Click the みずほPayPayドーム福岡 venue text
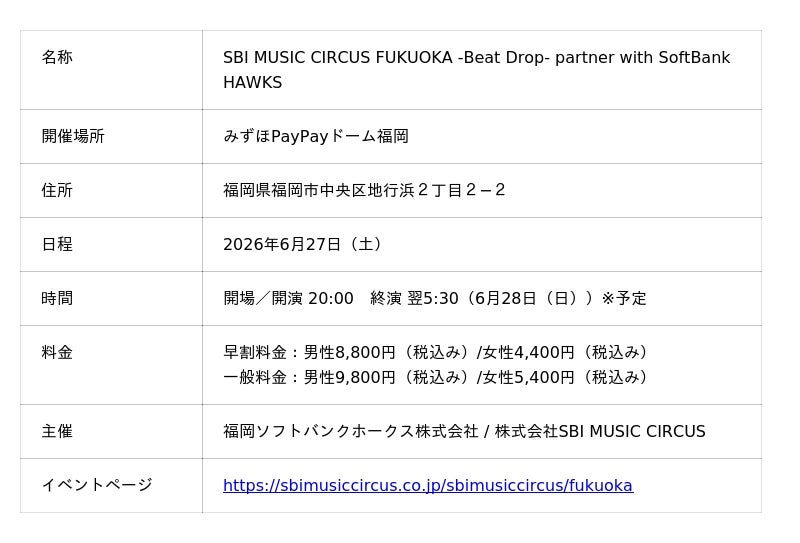Screen dimensions: 800x543 pyautogui.click(x=315, y=137)
